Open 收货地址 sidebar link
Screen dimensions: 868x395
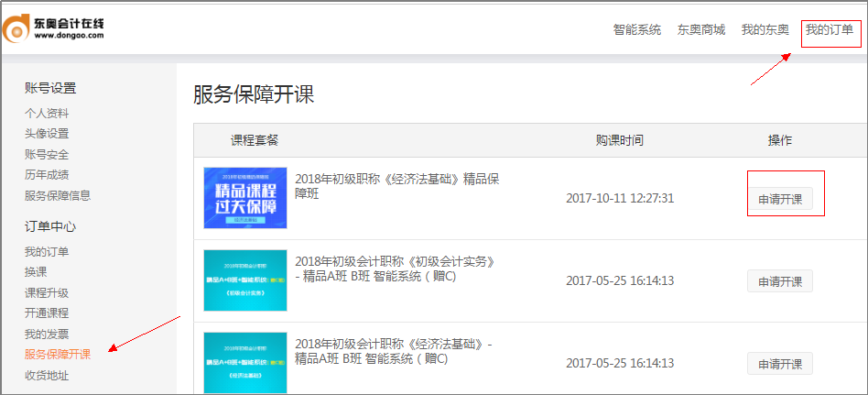pos(47,375)
